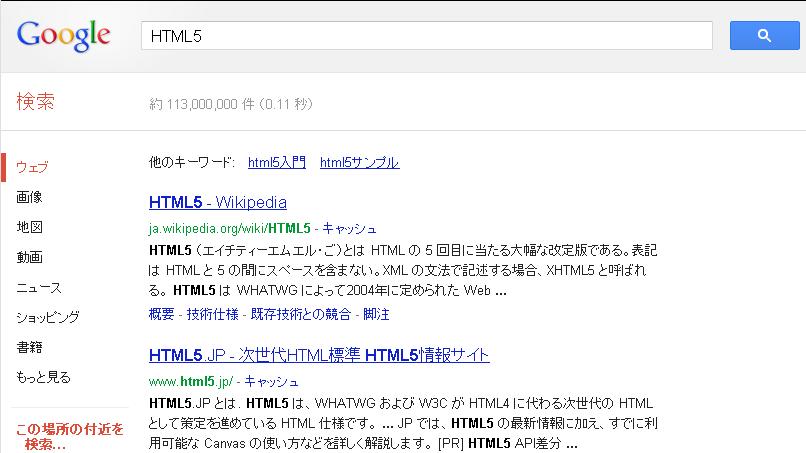Switch to 画像 image results
The image size is (806, 453).
tap(29, 197)
